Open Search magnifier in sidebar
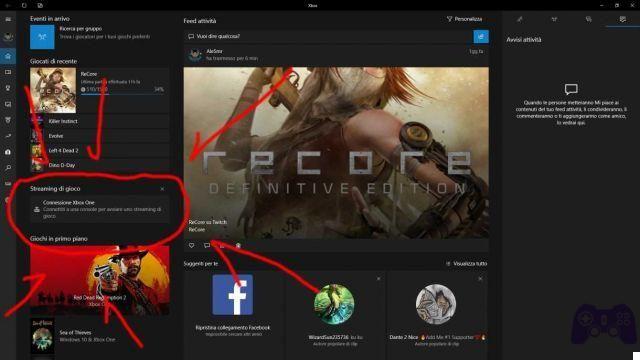Viewport: 640px width, 360px height. pyautogui.click(x=8, y=168)
